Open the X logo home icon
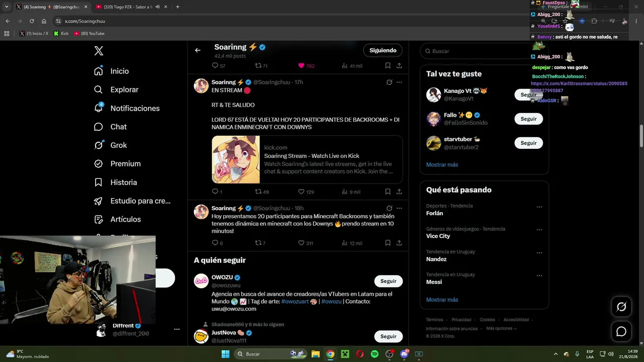Viewport: 644px width, 362px height. click(x=99, y=51)
